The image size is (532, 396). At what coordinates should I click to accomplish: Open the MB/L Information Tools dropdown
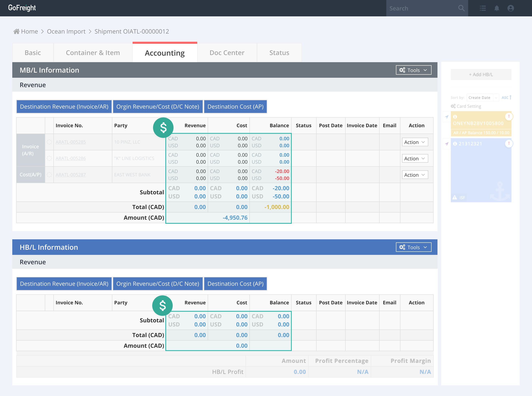[x=413, y=70]
